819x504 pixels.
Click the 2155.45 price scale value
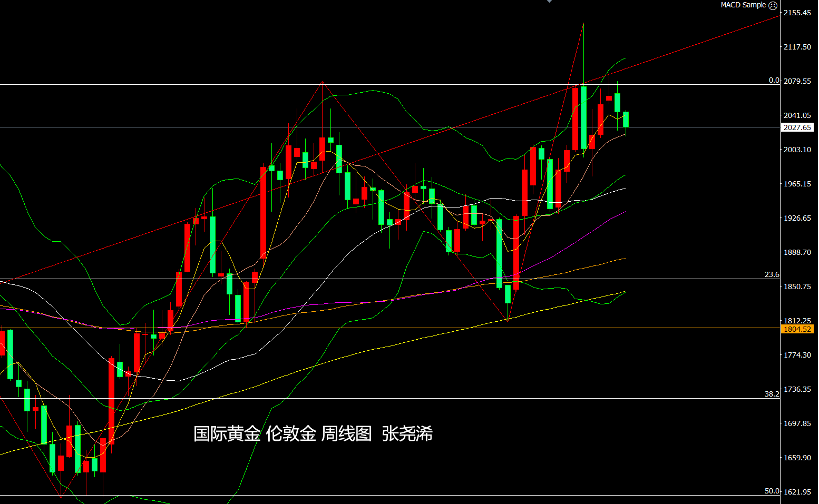(797, 13)
